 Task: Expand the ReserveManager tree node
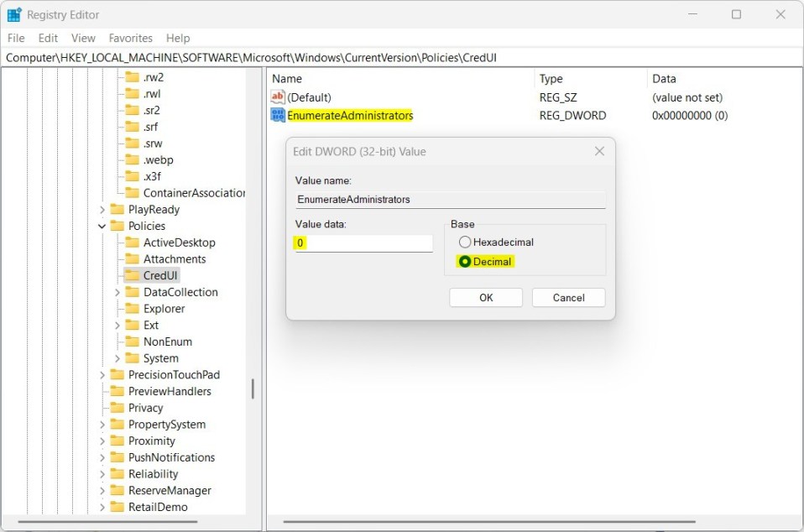tap(102, 491)
